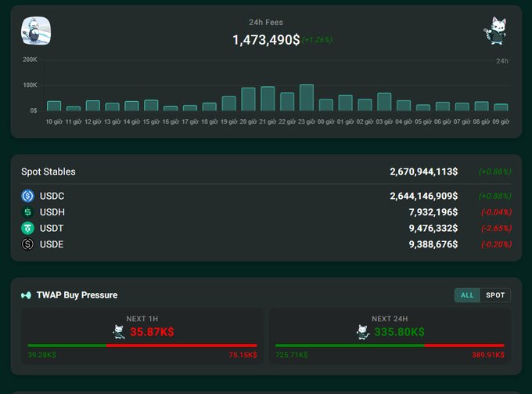Click the 1,473,490$ fees total
Screen dimensions: 532x394
pyautogui.click(x=266, y=40)
